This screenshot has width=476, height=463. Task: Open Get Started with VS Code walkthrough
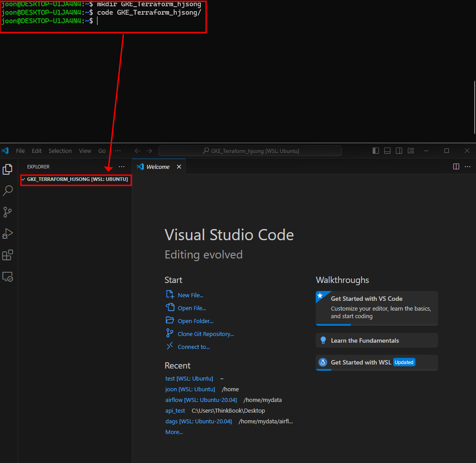click(x=377, y=308)
